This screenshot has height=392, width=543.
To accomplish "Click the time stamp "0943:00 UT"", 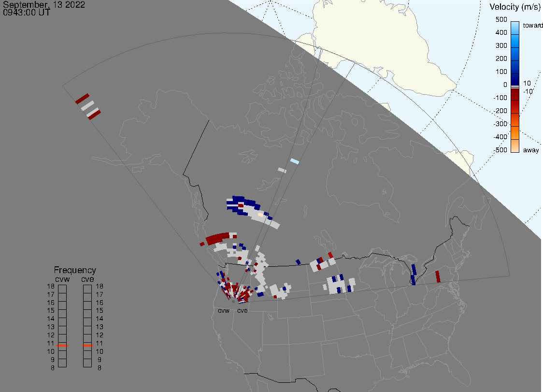I will [27, 13].
